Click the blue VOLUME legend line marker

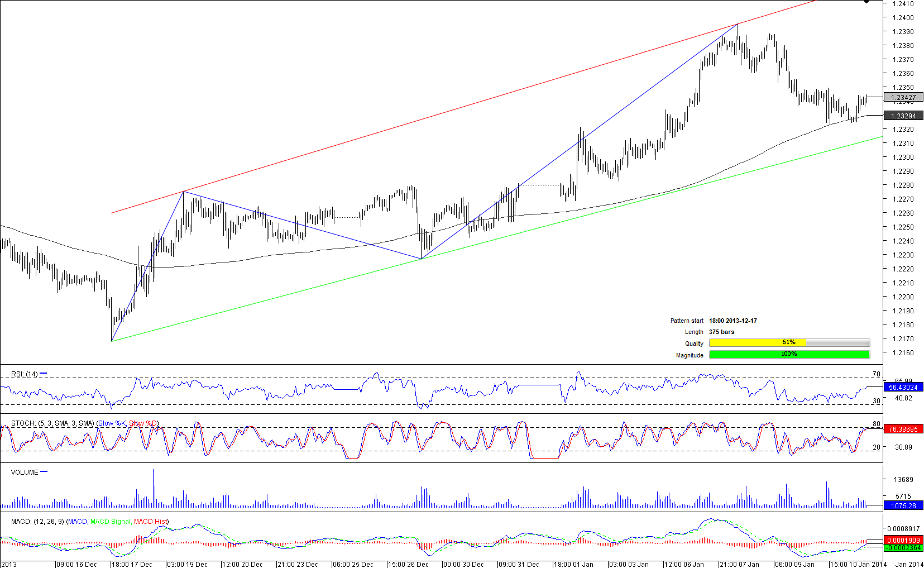point(44,471)
